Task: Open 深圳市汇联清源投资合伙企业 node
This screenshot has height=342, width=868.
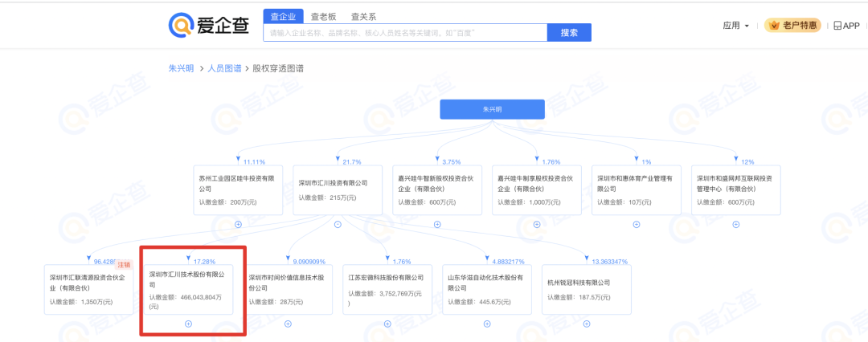Action: (88, 290)
